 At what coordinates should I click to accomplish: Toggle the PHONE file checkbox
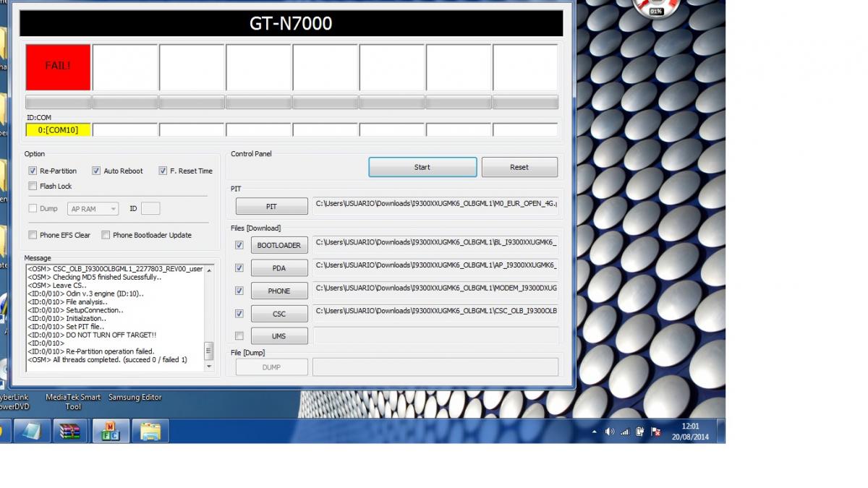239,291
